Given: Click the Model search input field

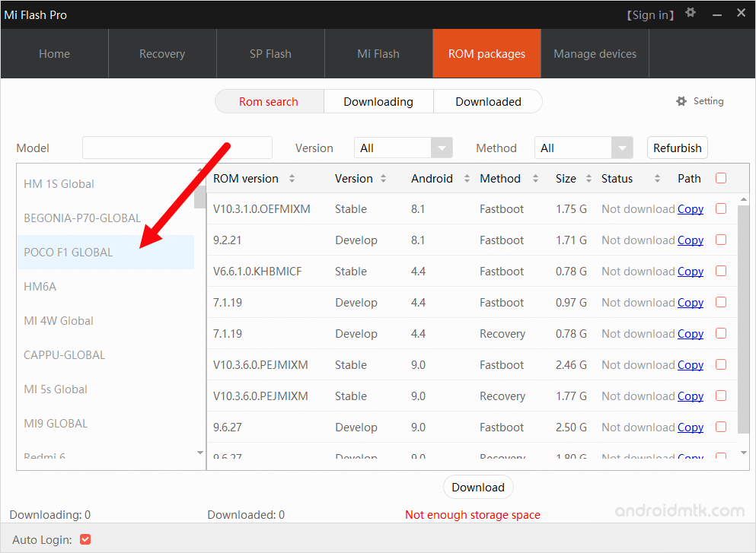Looking at the screenshot, I should click(x=177, y=148).
